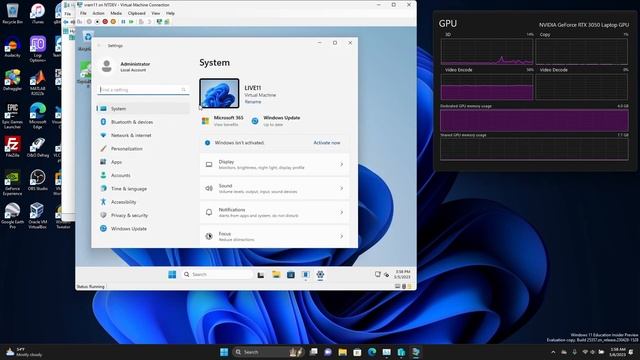
Task: Open Audacity desktop icon
Action: (x=12, y=47)
